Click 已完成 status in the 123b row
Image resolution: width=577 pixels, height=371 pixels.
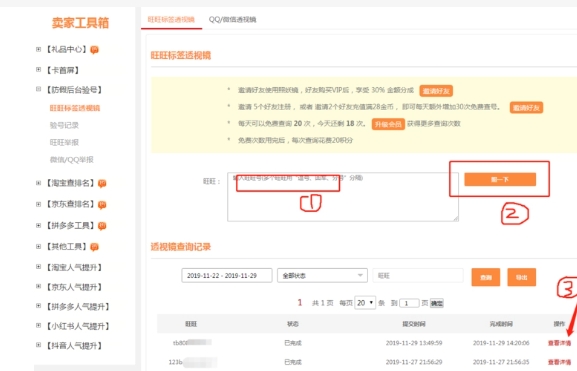coord(293,362)
